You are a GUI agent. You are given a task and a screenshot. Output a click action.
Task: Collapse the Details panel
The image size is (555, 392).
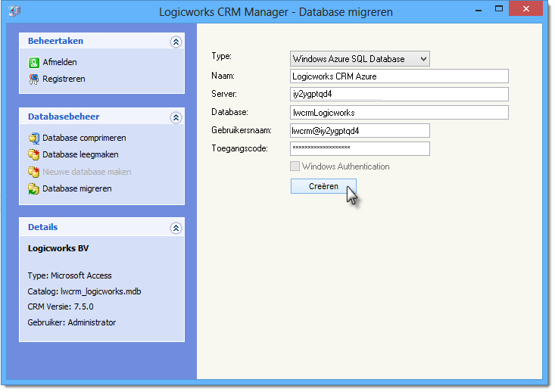point(176,228)
